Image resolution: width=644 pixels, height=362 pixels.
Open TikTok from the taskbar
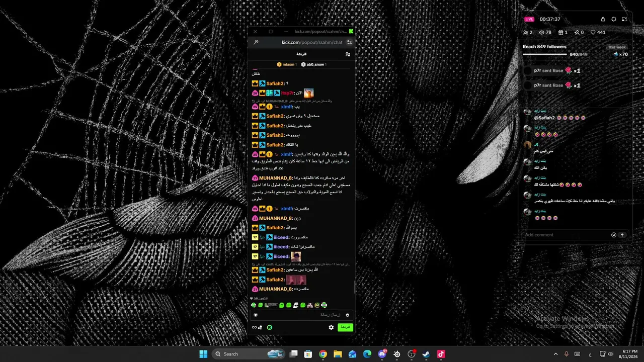[441, 354]
